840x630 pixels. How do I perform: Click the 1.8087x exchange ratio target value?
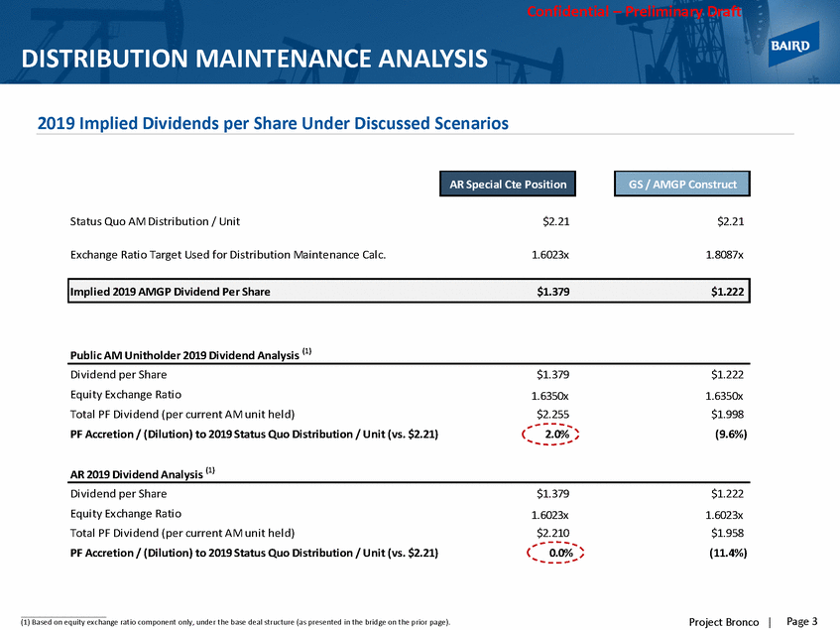click(x=724, y=254)
